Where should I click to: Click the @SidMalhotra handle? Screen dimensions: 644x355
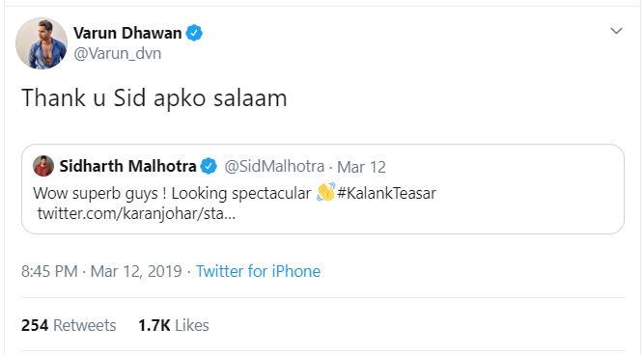coord(274,167)
